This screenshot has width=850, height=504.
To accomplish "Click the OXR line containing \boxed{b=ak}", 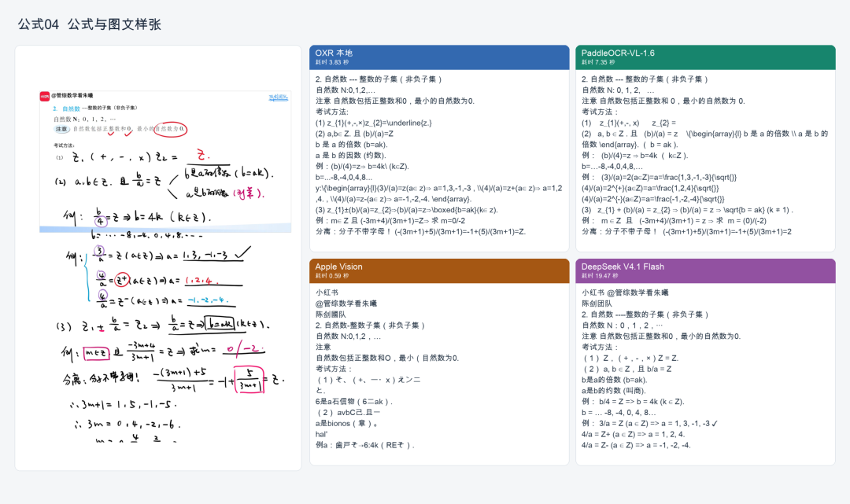I will click(407, 210).
